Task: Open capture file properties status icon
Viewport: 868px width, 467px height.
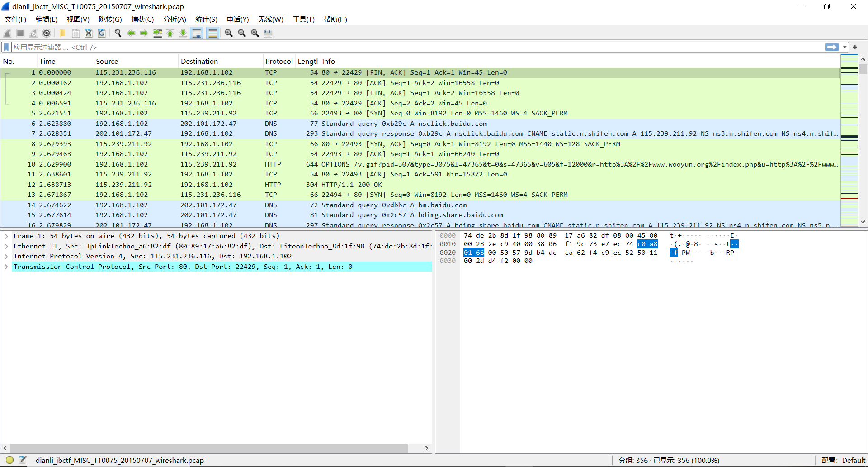Action: click(23, 460)
